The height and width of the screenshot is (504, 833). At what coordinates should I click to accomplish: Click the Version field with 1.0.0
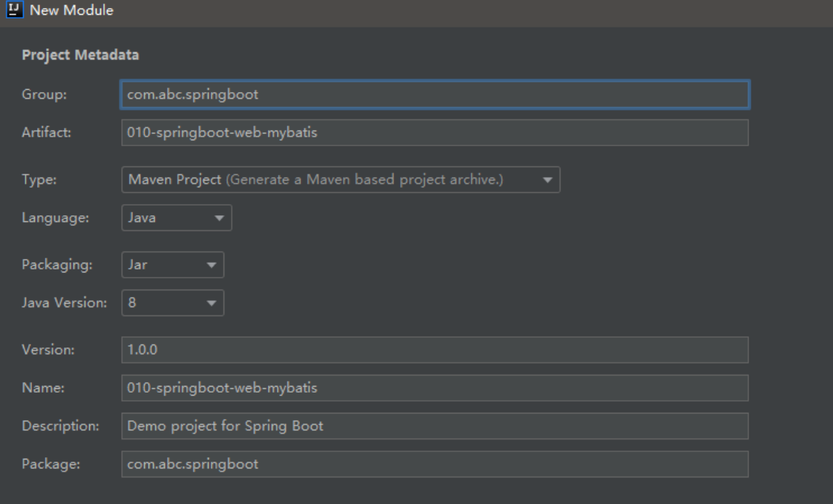coord(435,350)
